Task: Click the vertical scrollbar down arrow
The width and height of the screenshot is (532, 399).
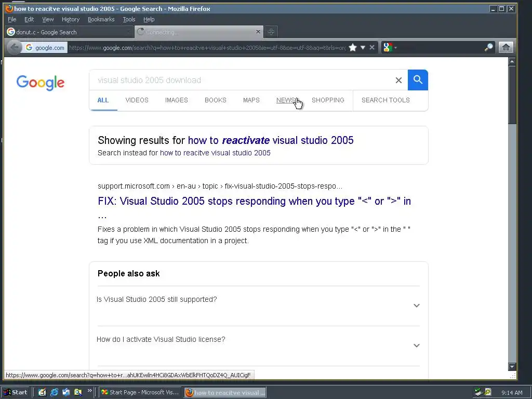Action: coord(512,366)
